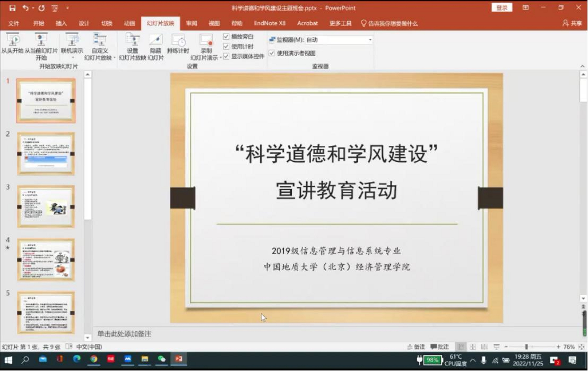588x371 pixels.
Task: Click the zoom slider handle
Action: click(x=526, y=347)
